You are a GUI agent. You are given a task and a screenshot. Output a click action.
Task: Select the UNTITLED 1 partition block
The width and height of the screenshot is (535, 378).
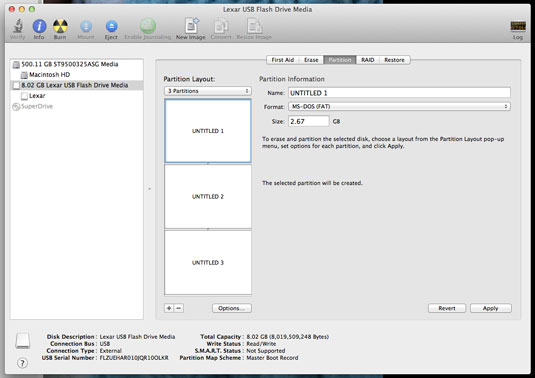point(208,131)
